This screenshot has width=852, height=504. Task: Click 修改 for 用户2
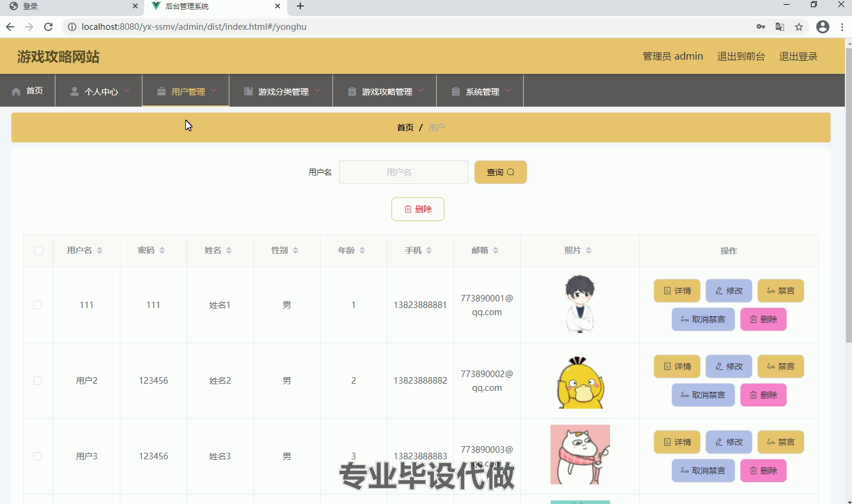(x=729, y=366)
